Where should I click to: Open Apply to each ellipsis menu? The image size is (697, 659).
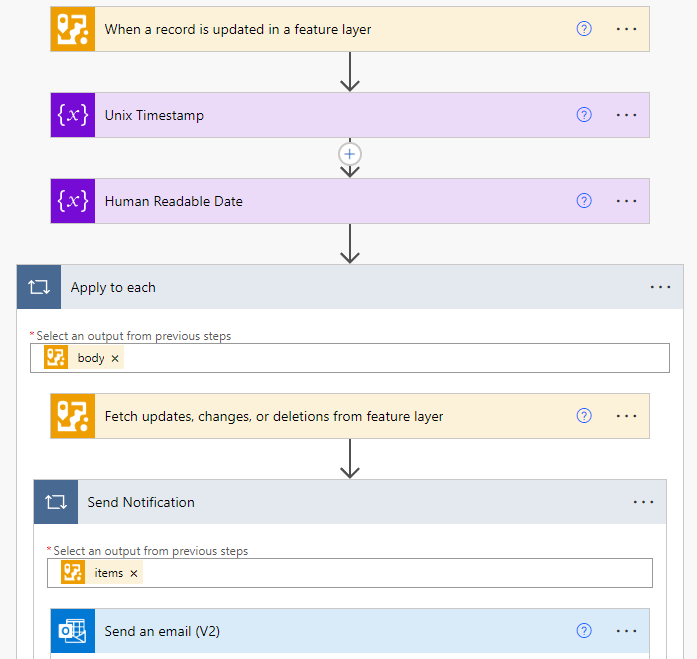(x=661, y=287)
